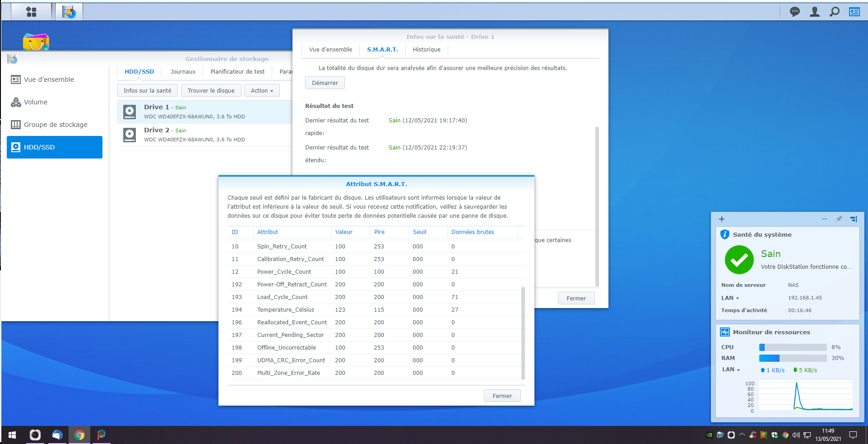Open the Windows action center notification icon
Screen dimensions: 868x444
pyautogui.click(x=853, y=435)
